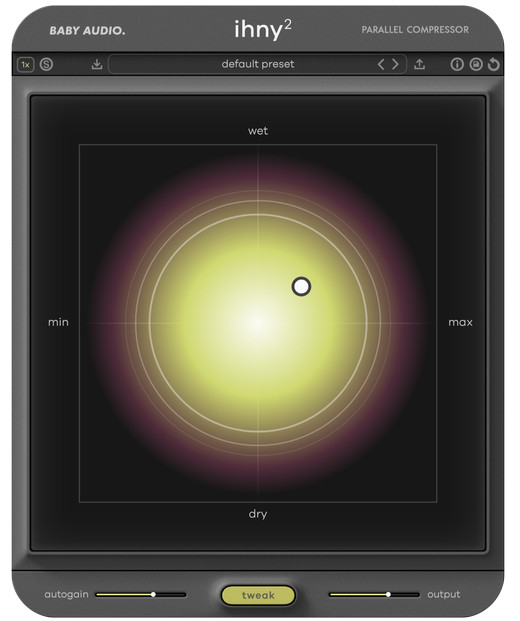Click the download preset icon
The image size is (520, 621).
(97, 64)
